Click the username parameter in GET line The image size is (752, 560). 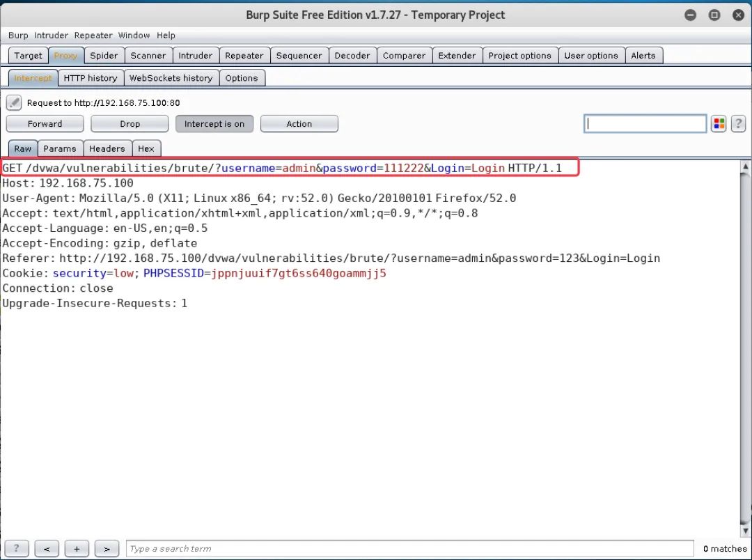click(x=248, y=169)
